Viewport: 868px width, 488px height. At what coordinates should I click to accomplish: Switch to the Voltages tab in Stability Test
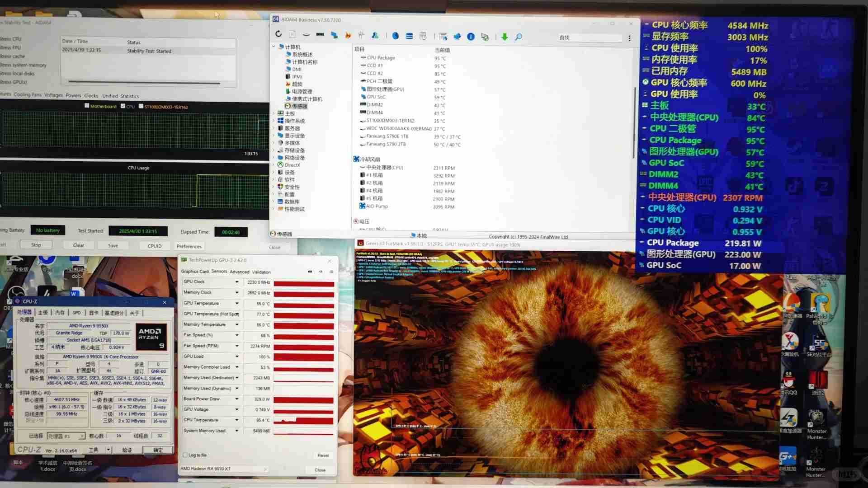[x=53, y=95]
